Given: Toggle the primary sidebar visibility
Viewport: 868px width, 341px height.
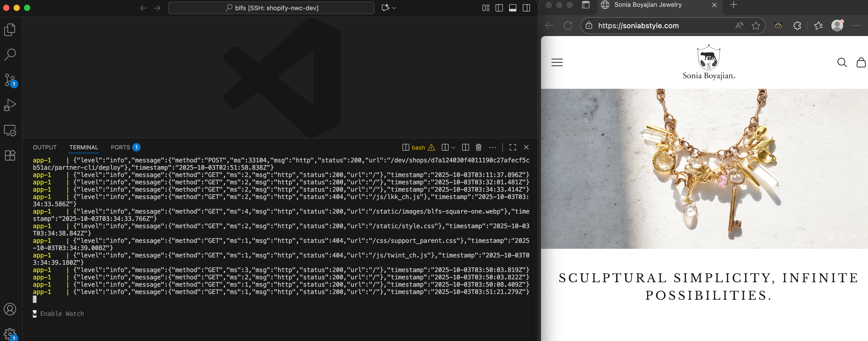Looking at the screenshot, I should pyautogui.click(x=499, y=8).
